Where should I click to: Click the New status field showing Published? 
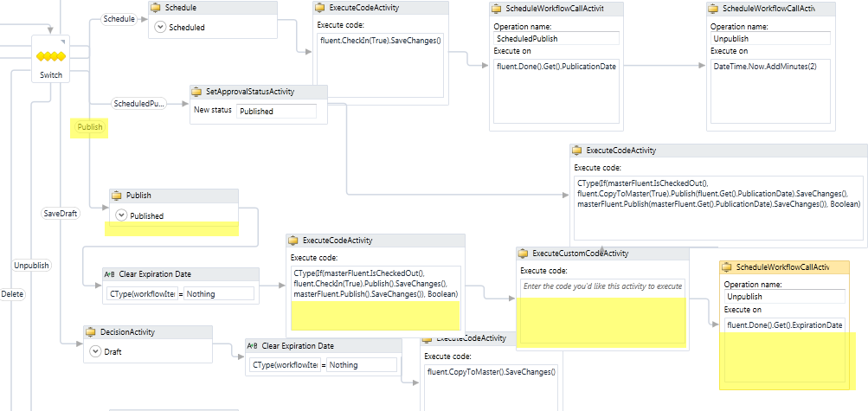click(x=276, y=111)
